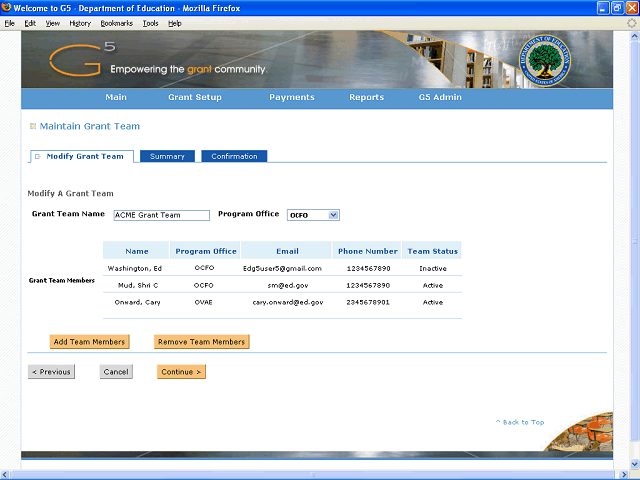The image size is (640, 480).
Task: Click the vertical scrollbar down arrow
Action: [x=634, y=464]
